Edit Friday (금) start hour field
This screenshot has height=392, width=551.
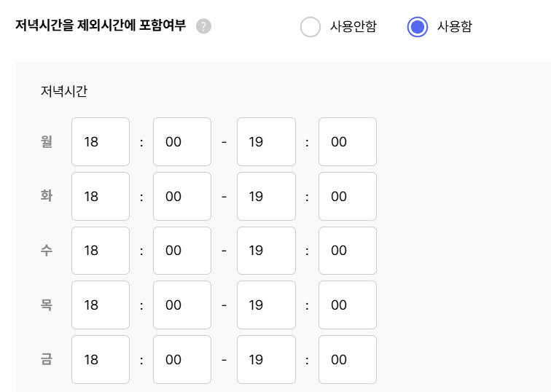point(101,360)
